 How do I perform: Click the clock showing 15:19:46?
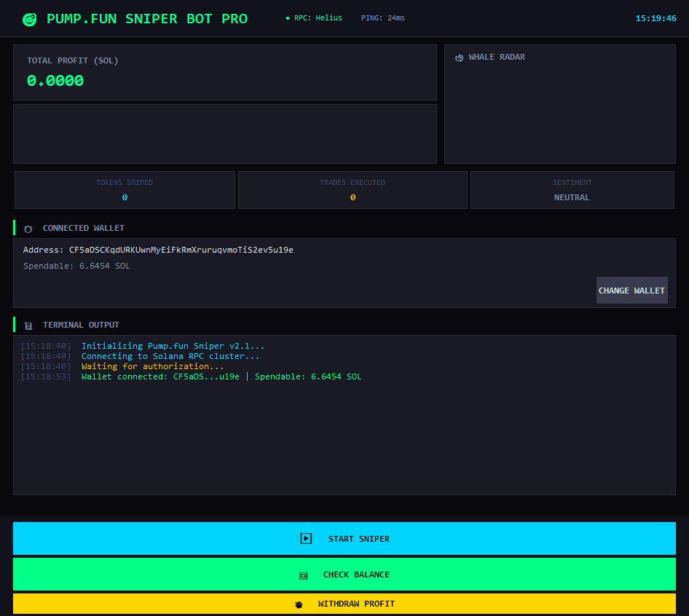[655, 18]
